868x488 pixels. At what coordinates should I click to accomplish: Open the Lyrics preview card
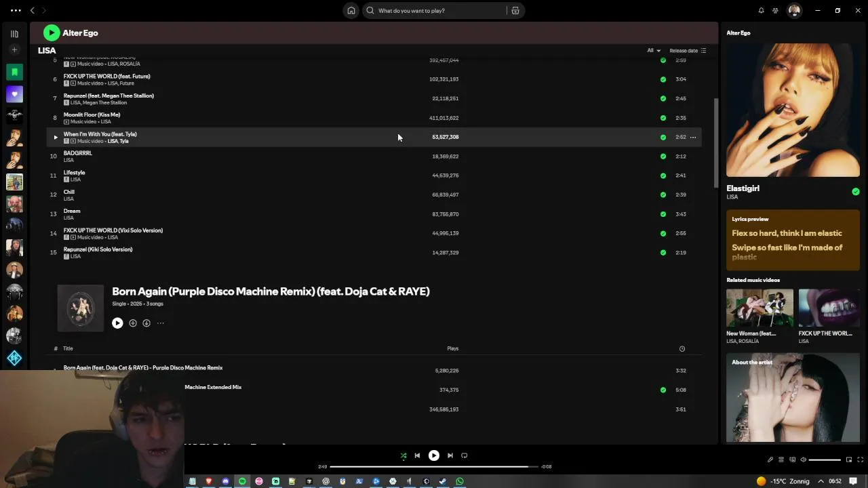pyautogui.click(x=793, y=240)
